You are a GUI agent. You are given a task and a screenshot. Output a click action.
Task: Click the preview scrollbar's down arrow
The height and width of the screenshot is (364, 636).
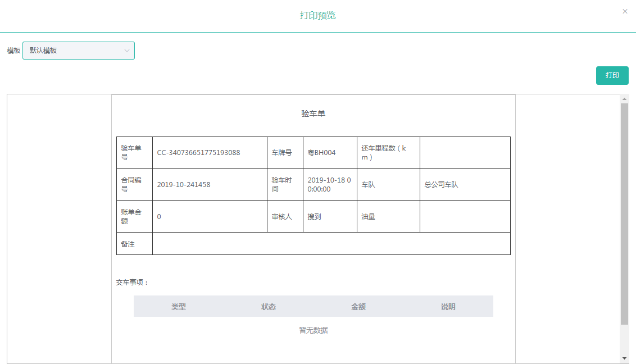point(624,358)
